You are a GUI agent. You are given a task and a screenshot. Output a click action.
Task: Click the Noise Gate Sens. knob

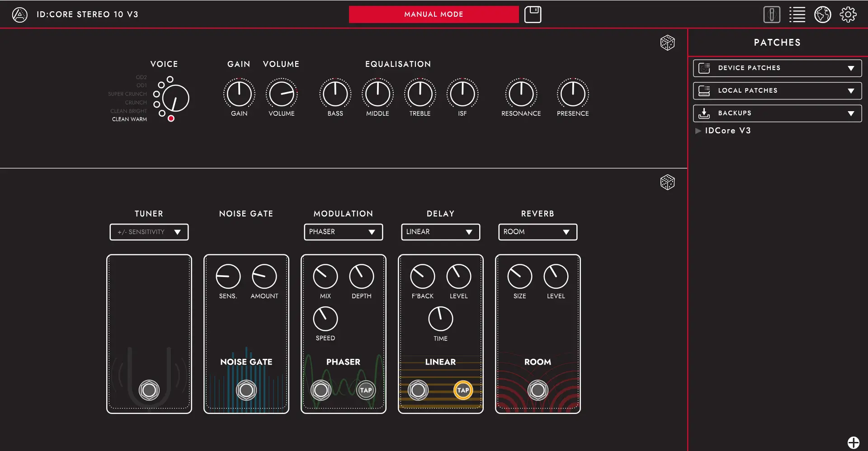(x=228, y=277)
